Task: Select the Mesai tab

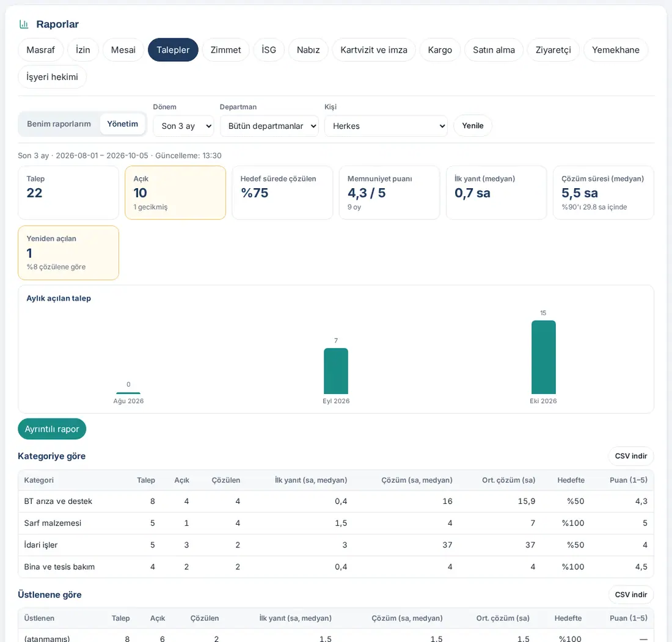Action: (x=123, y=49)
